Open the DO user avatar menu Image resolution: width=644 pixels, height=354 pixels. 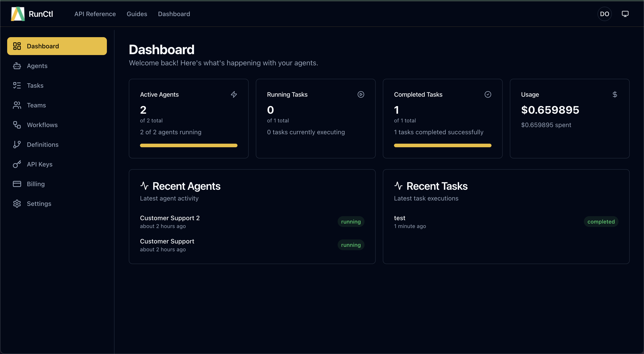pyautogui.click(x=604, y=14)
